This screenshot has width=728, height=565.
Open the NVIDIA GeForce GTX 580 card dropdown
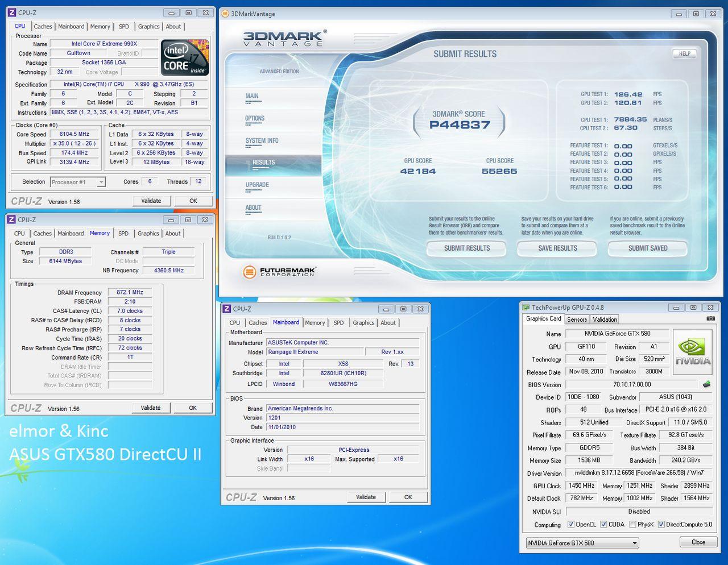point(582,543)
